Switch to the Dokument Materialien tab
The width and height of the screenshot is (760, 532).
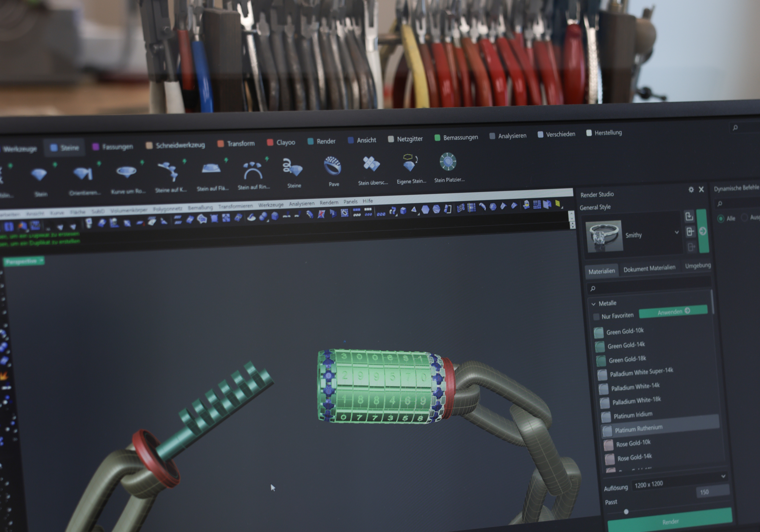(649, 269)
